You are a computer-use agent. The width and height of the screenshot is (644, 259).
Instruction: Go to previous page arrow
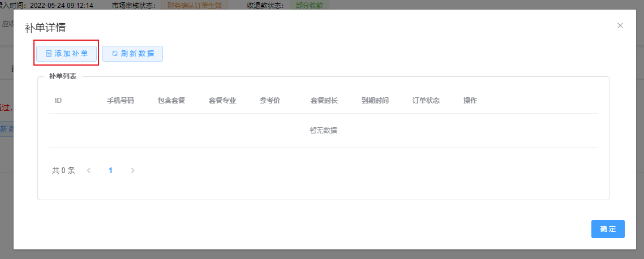89,170
